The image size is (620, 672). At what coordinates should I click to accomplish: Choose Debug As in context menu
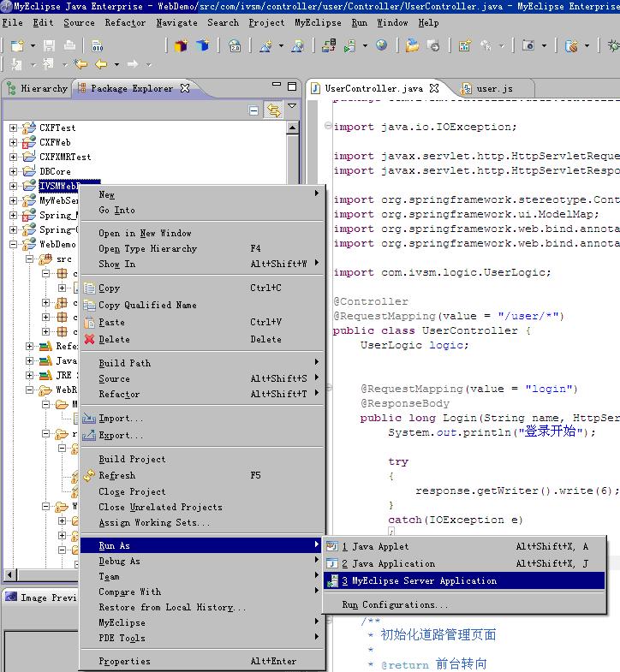click(x=201, y=561)
